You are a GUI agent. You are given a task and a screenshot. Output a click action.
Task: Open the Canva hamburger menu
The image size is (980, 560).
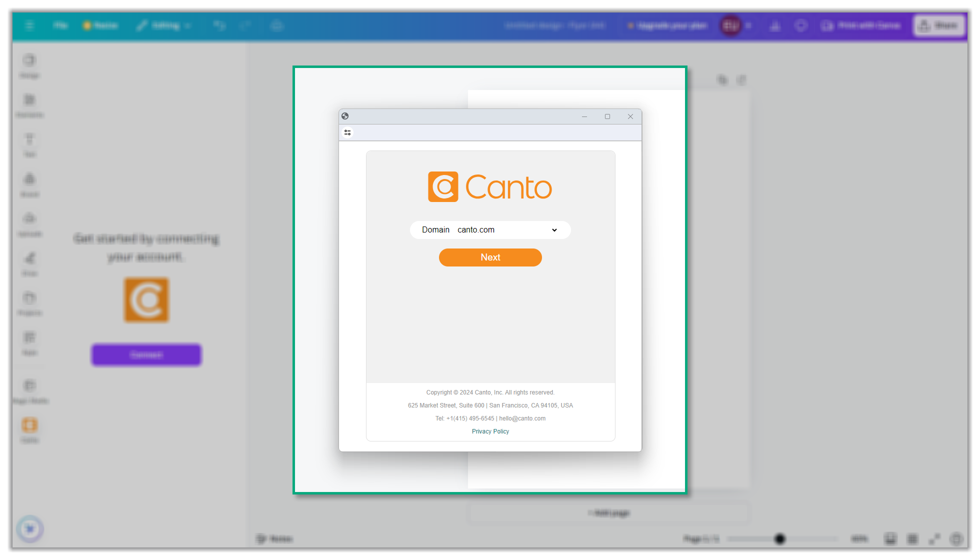click(29, 25)
